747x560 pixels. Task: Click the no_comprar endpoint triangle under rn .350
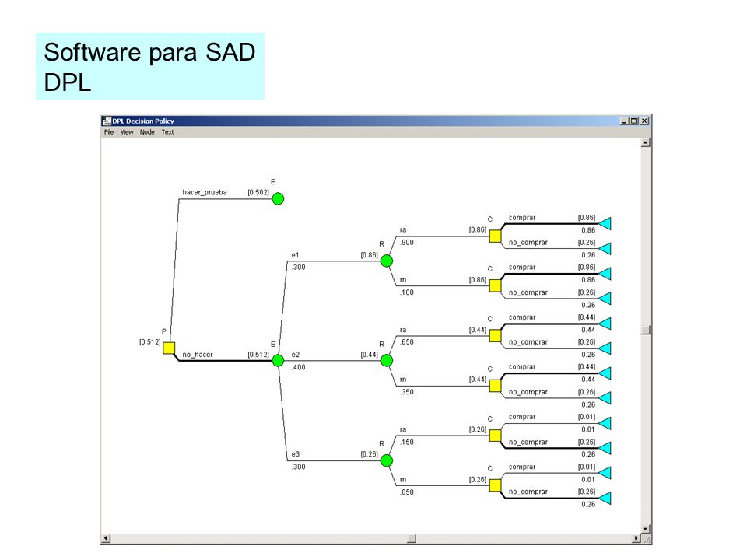[605, 398]
